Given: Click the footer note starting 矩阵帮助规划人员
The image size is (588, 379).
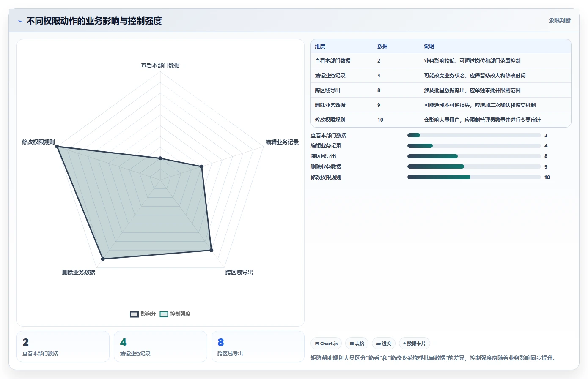Looking at the screenshot, I should 434,358.
